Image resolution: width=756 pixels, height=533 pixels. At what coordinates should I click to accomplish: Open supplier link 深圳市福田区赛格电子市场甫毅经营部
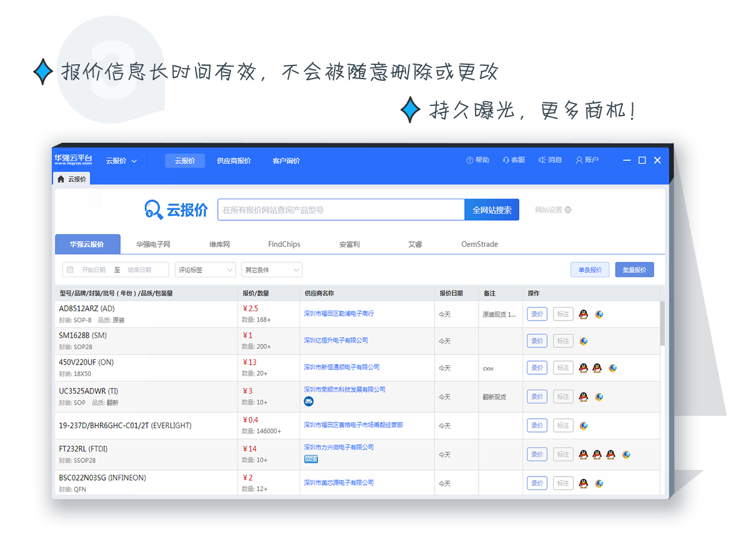click(354, 425)
